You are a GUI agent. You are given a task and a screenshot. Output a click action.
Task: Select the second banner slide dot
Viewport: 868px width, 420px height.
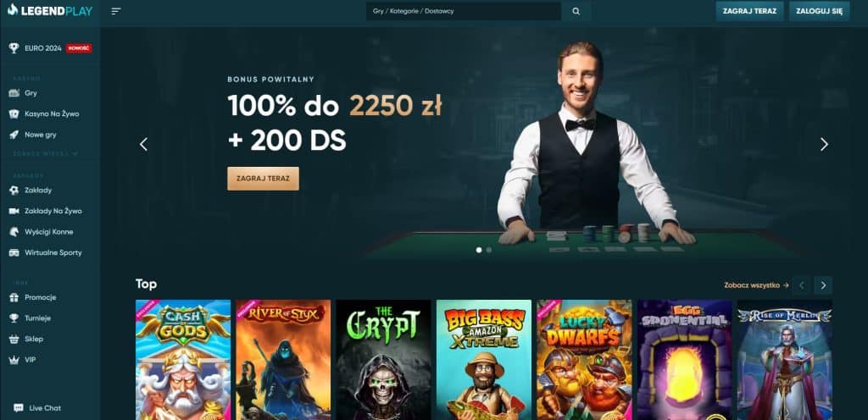pos(489,250)
